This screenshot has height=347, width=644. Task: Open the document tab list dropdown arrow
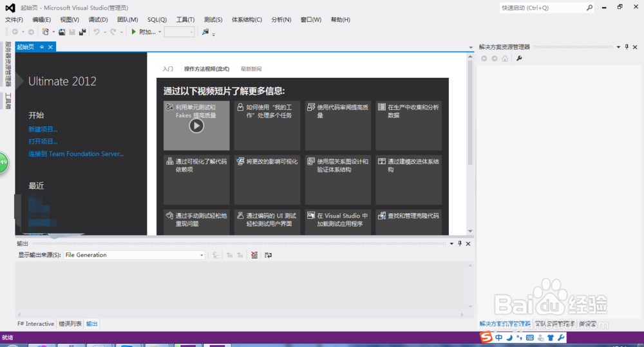tap(471, 47)
